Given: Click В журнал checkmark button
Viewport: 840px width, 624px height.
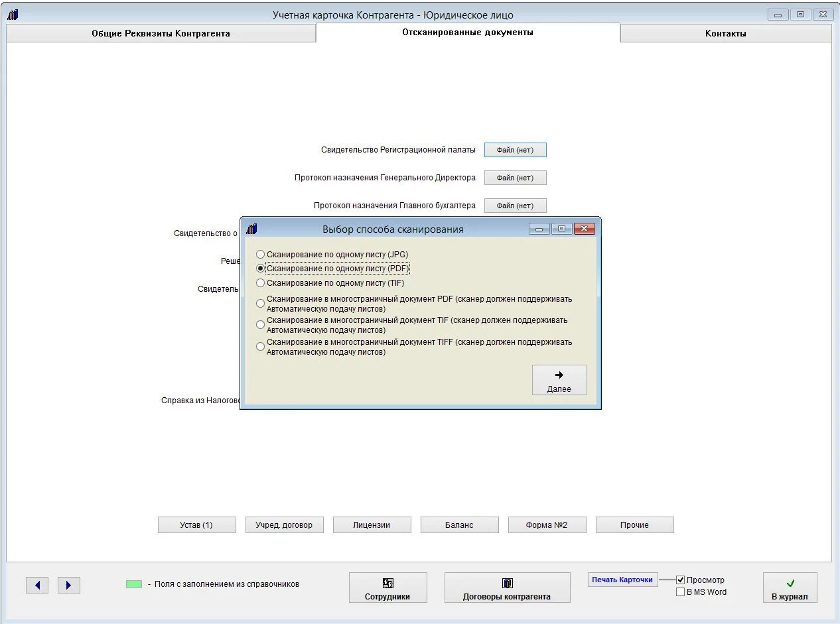Looking at the screenshot, I should coord(790,588).
